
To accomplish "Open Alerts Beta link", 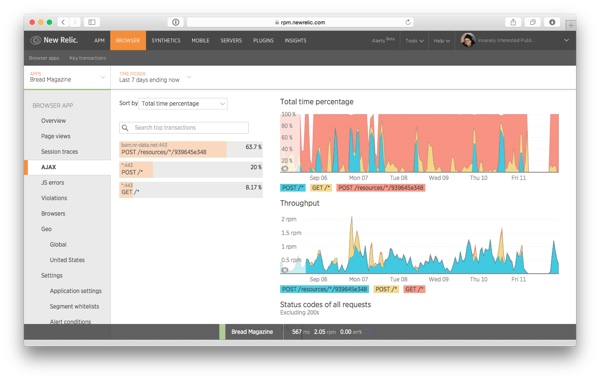I will [383, 40].
